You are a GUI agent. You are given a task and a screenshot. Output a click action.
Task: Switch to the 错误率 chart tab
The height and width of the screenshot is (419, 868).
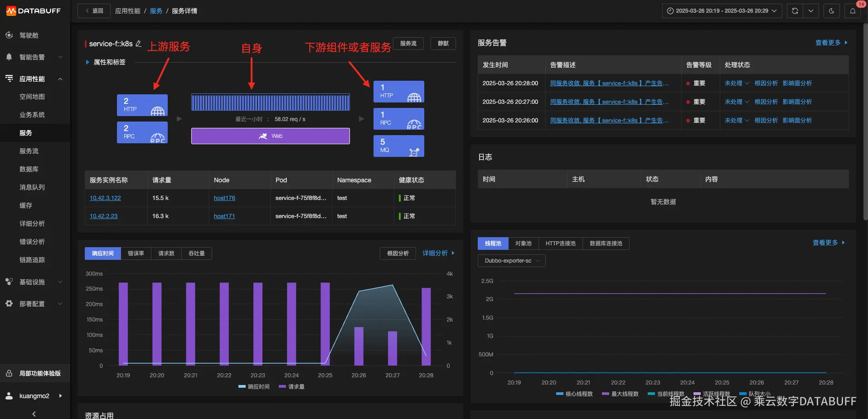click(136, 253)
